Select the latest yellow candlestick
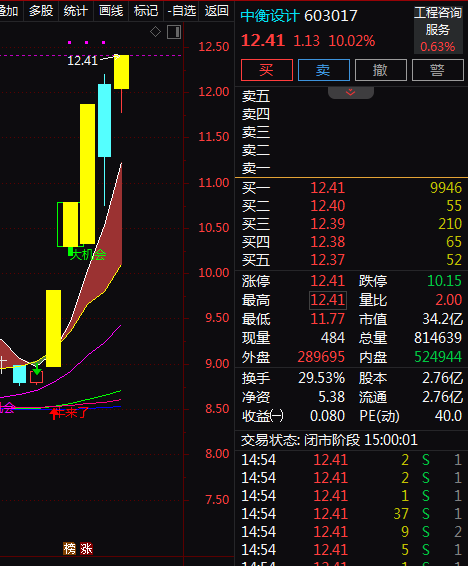Image resolution: width=468 pixels, height=566 pixels. pos(122,72)
